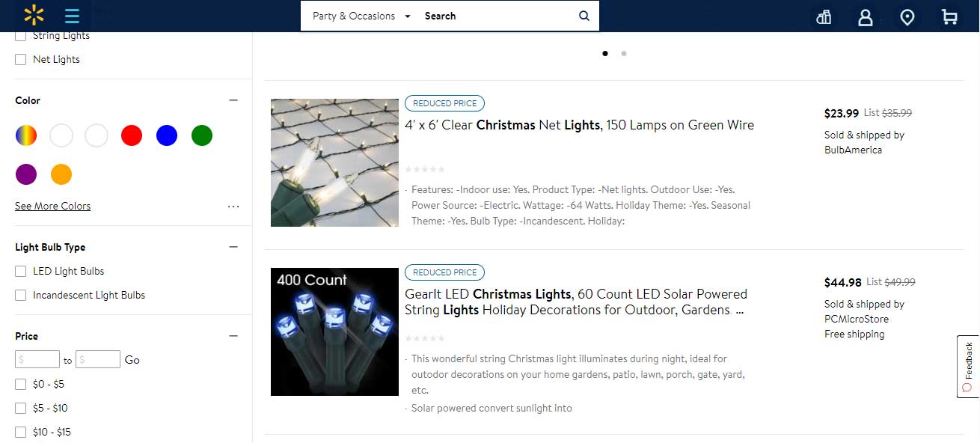980x446 pixels.
Task: Collapse the Light Bulb Type section
Action: pyautogui.click(x=233, y=247)
